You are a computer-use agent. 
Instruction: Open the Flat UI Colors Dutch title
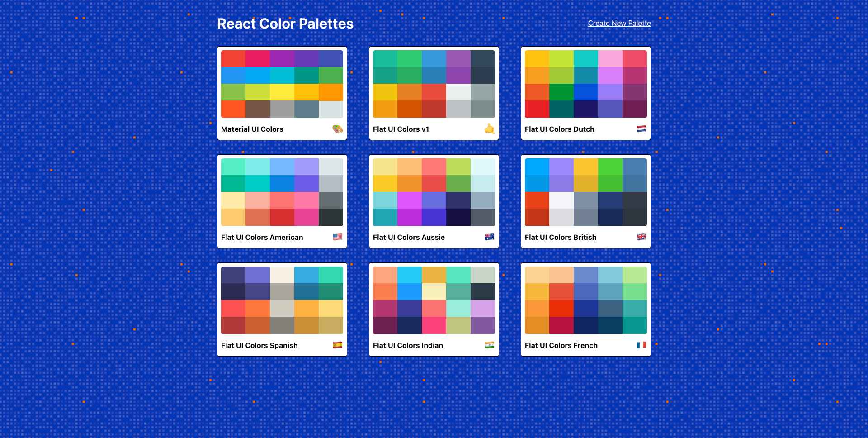pos(560,129)
